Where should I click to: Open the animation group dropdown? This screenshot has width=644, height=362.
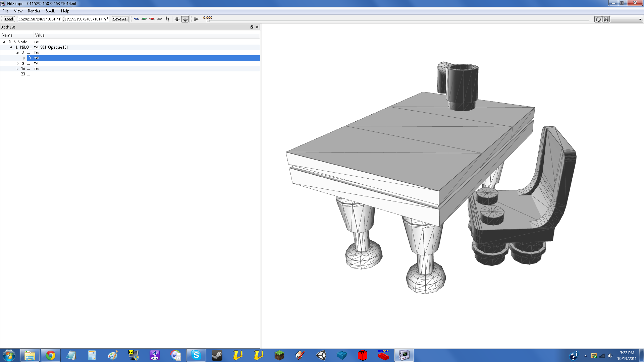click(626, 19)
